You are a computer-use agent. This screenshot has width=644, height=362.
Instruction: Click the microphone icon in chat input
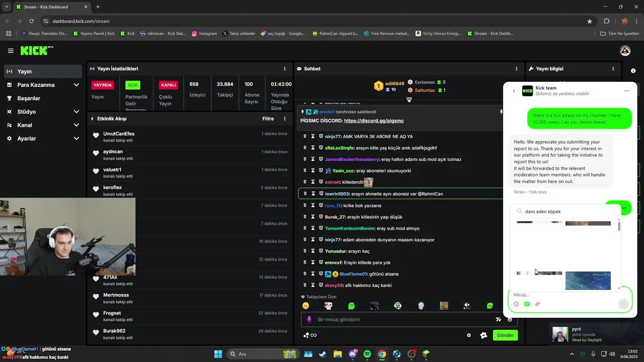[x=309, y=319]
